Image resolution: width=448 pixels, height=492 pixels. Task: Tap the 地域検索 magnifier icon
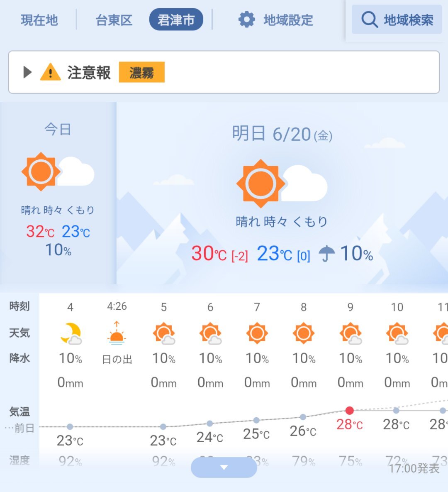coord(369,20)
